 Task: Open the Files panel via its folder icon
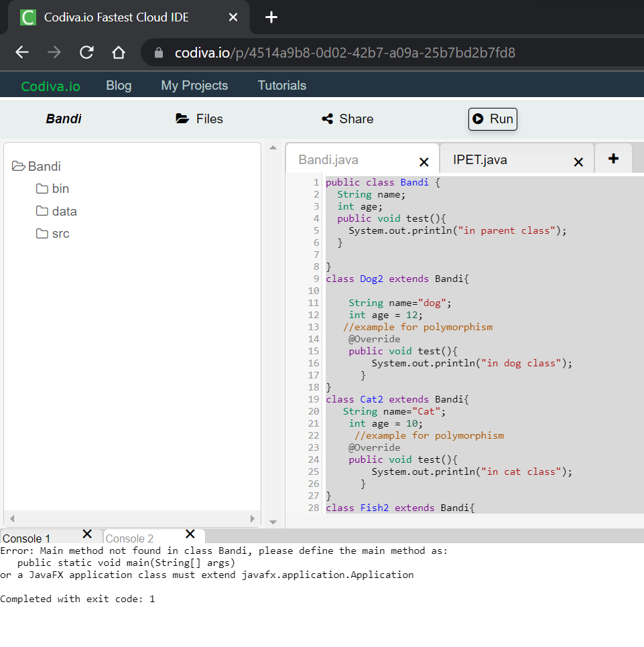(182, 119)
